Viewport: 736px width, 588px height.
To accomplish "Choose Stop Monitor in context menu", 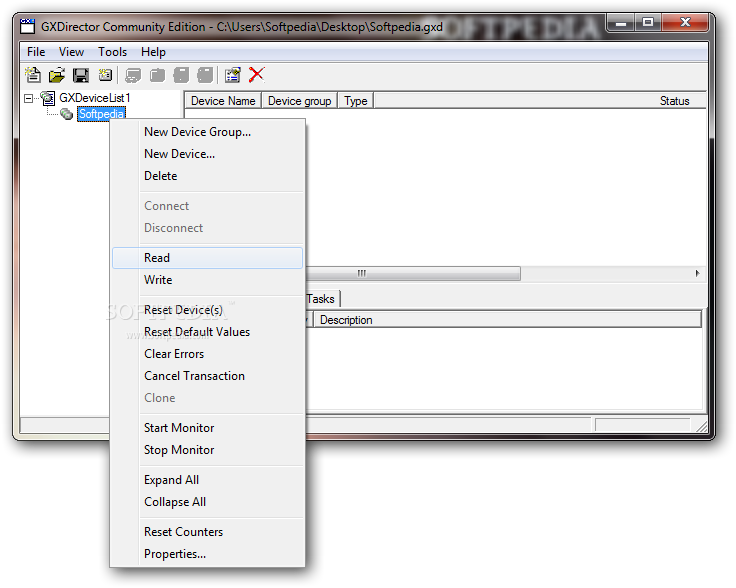I will [207, 451].
